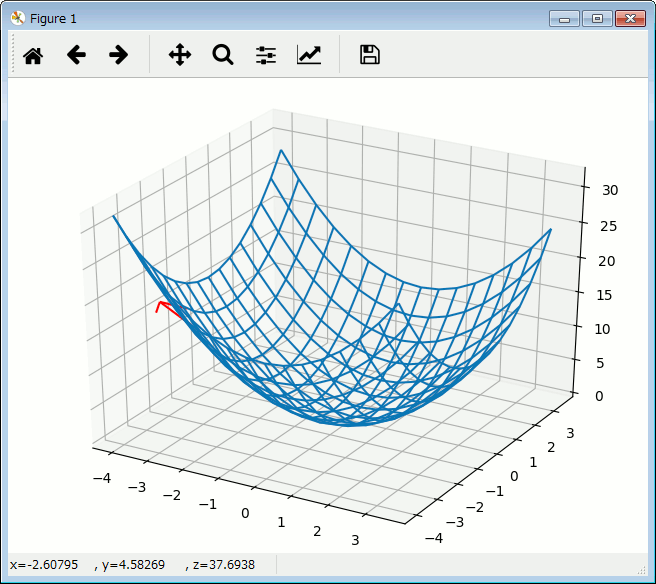Click the z-axis tick label 0

(597, 396)
